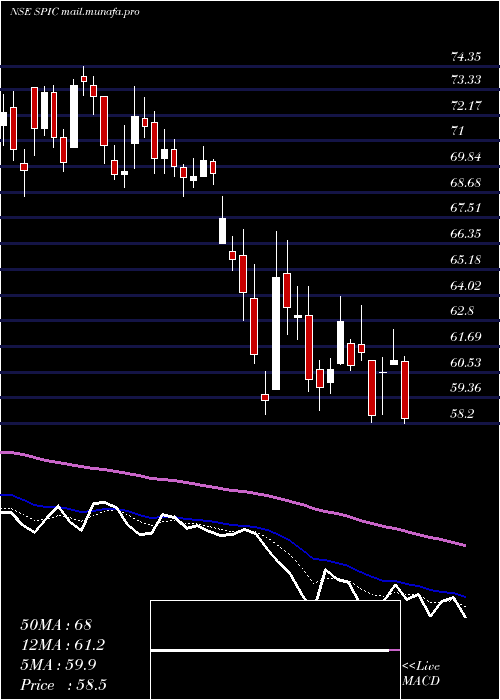Click the 60.53 price axis label

[x=466, y=362]
